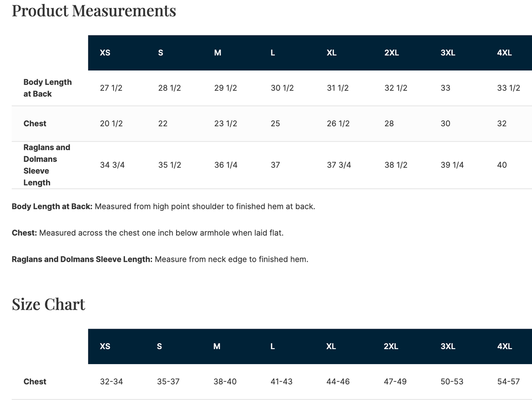
Task: Click the 4XL header in Size Chart table
Action: (505, 346)
